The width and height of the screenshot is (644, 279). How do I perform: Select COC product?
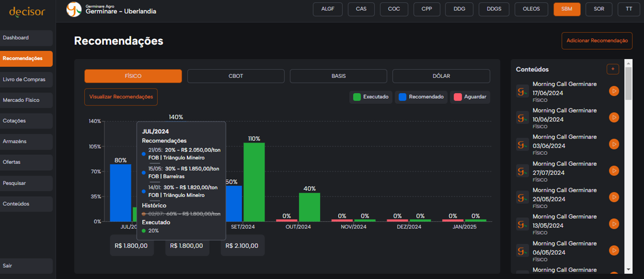(x=394, y=9)
